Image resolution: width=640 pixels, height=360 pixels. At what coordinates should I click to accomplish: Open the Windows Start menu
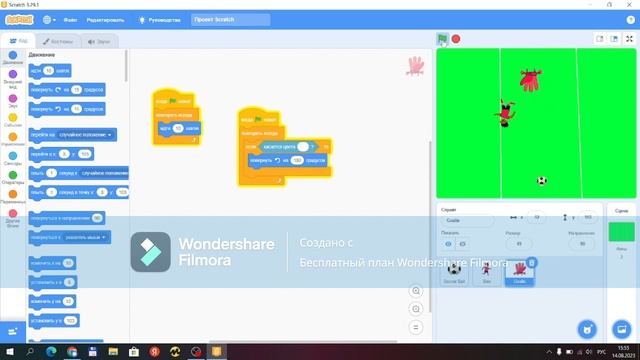pyautogui.click(x=10, y=351)
